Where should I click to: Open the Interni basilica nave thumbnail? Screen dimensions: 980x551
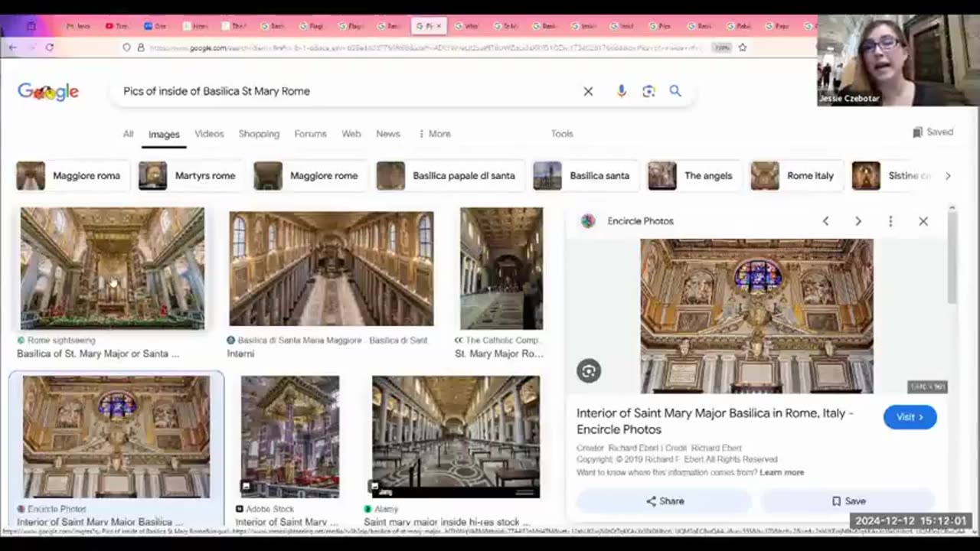(x=332, y=269)
